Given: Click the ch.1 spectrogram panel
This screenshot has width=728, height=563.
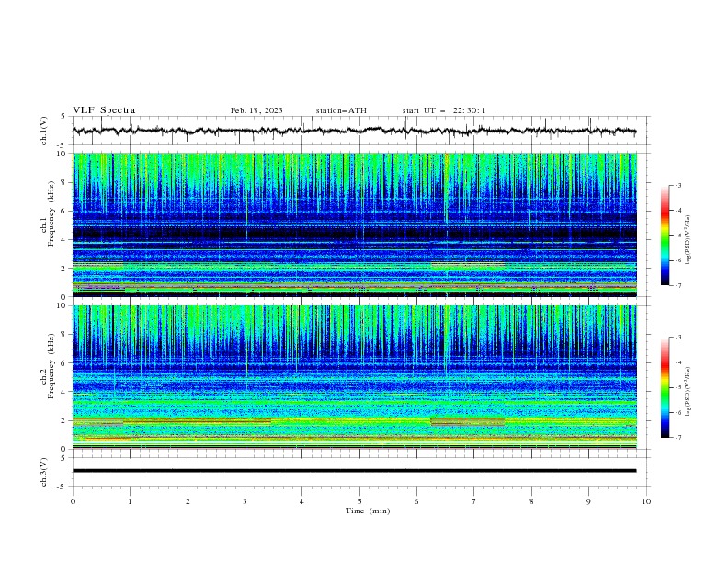Looking at the screenshot, I should [x=355, y=224].
